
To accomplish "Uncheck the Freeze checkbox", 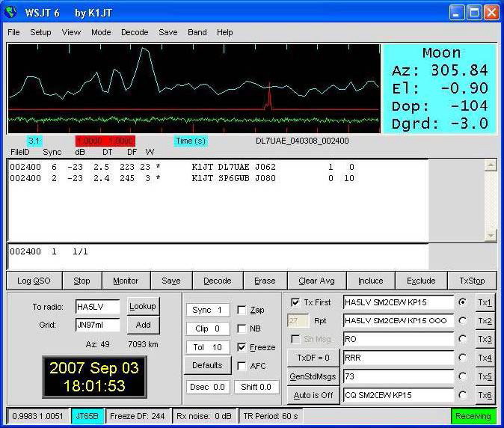I will (242, 347).
